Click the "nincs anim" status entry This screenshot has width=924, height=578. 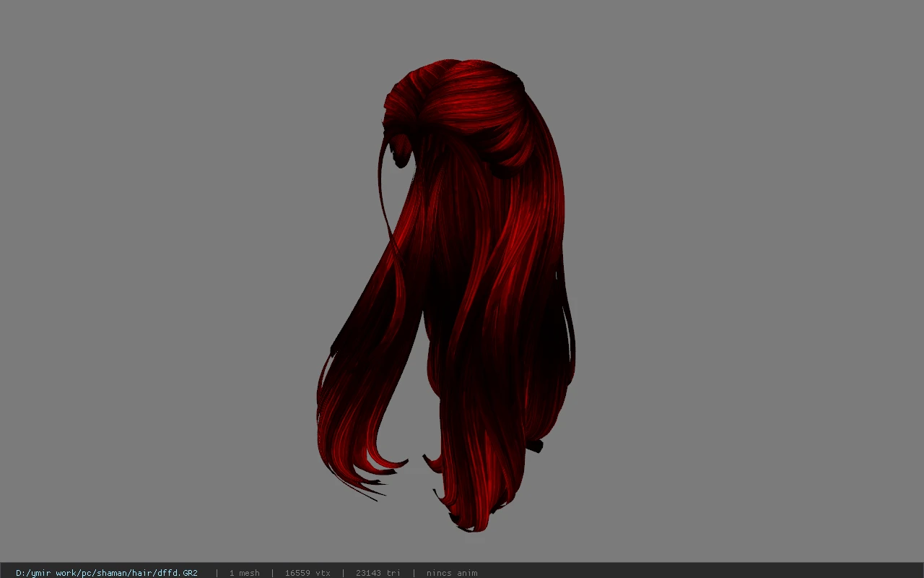[452, 573]
